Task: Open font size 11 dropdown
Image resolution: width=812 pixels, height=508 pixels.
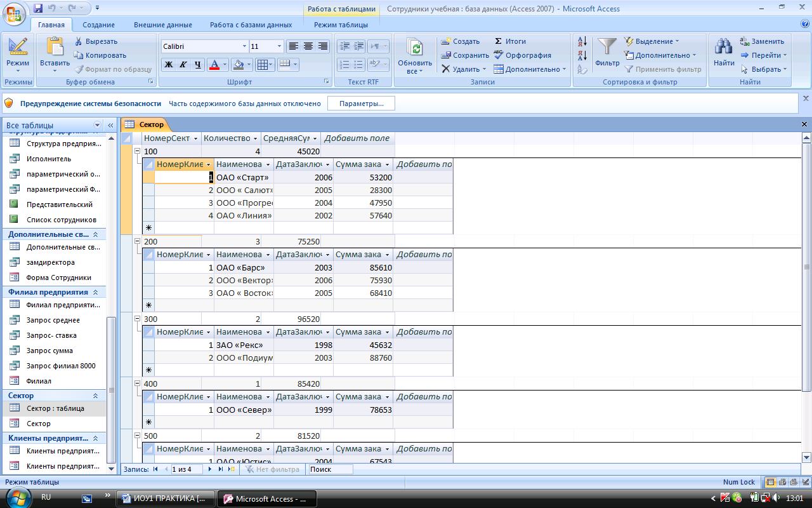Action: 279,46
